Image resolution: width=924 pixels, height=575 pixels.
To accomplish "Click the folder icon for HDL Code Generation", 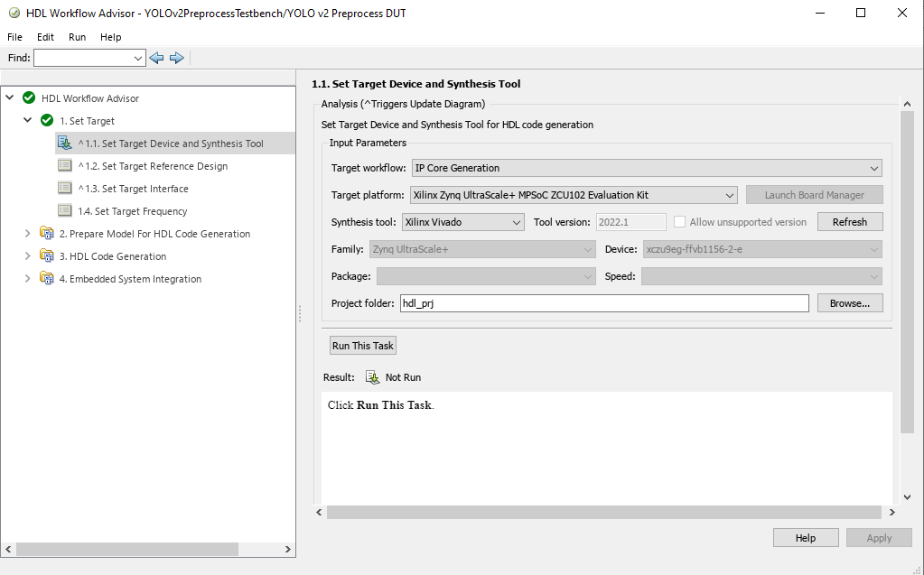I will click(47, 256).
